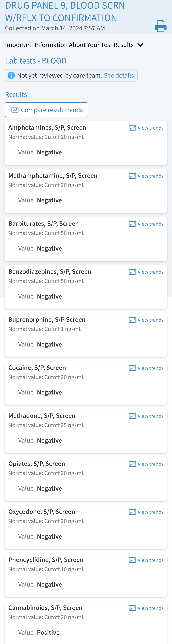
Task: Expand Important Information About Your Test Results
Action: click(69, 45)
